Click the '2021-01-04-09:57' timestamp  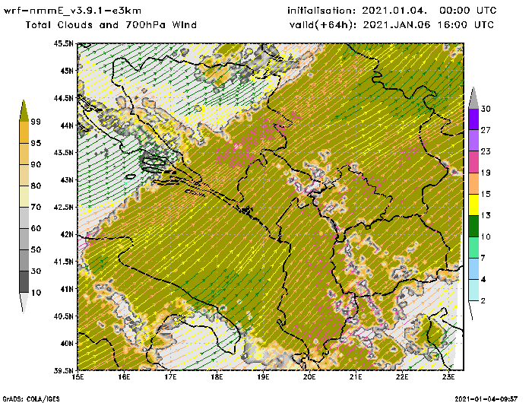click(x=486, y=398)
